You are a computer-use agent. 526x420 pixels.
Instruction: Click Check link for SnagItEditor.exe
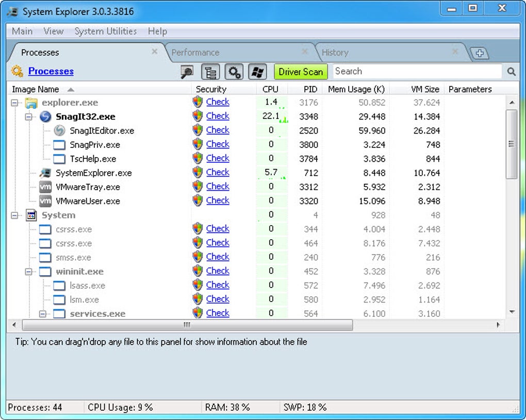point(218,130)
